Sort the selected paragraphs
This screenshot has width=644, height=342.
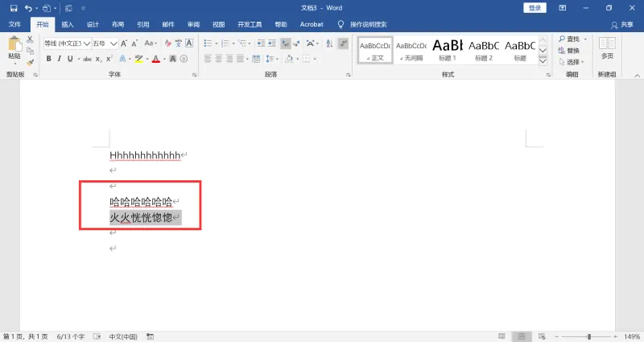(329, 43)
